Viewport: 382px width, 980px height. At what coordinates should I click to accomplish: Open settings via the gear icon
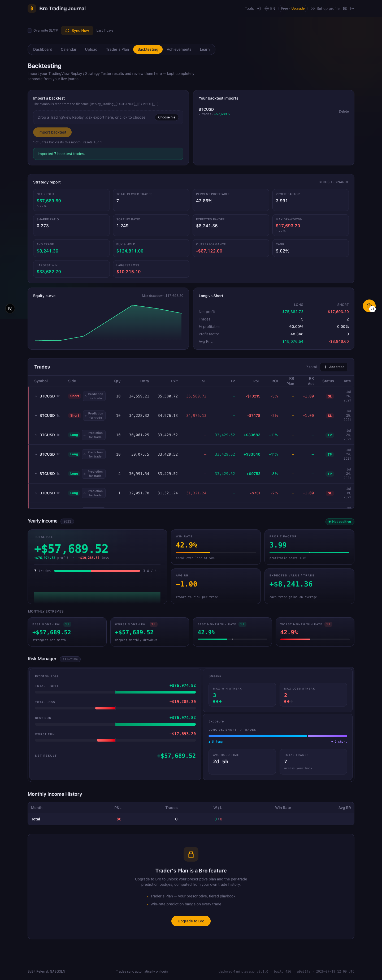coord(345,8)
